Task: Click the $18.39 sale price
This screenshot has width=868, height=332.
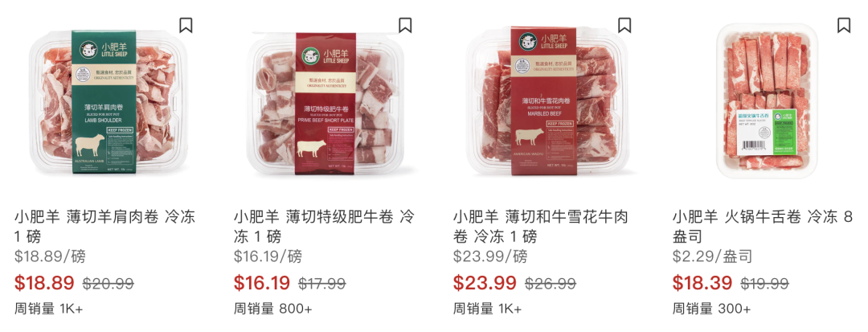Action: coord(702,283)
